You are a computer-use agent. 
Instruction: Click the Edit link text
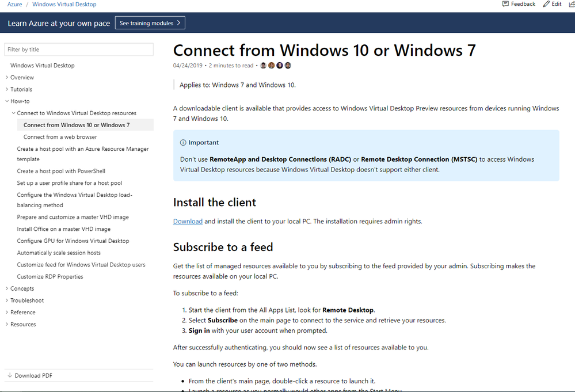pyautogui.click(x=557, y=4)
